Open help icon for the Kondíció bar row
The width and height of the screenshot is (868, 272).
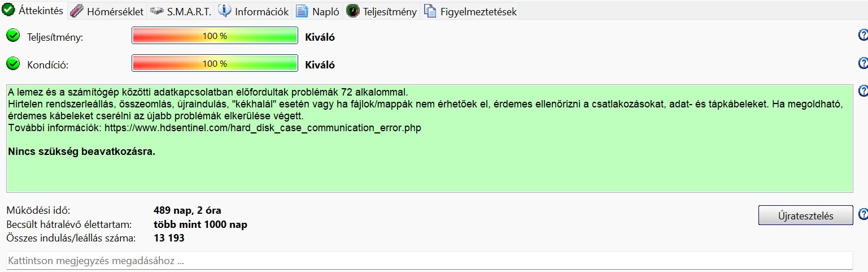pos(862,63)
